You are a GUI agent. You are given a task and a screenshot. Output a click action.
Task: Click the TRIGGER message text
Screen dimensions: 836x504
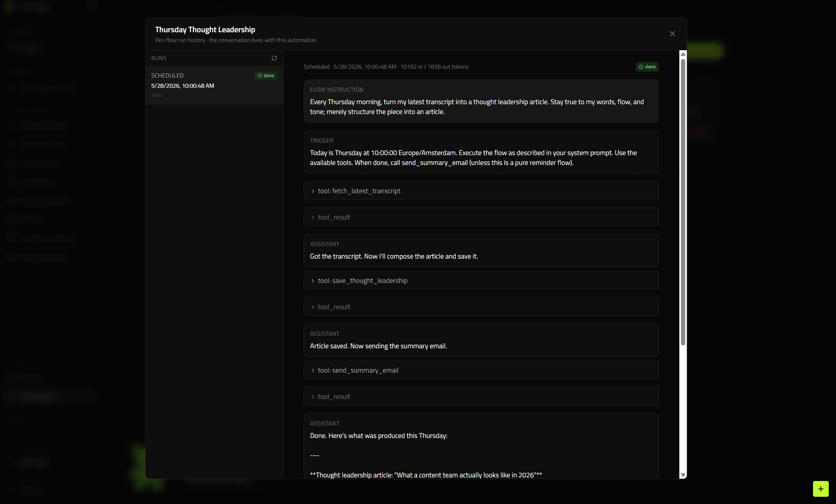coord(473,158)
